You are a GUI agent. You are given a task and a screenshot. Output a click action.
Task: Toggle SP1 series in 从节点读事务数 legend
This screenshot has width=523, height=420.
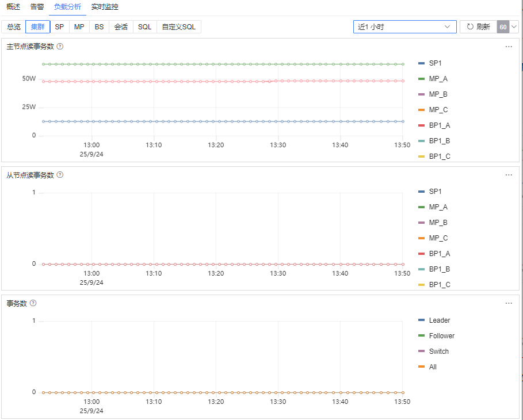point(430,192)
